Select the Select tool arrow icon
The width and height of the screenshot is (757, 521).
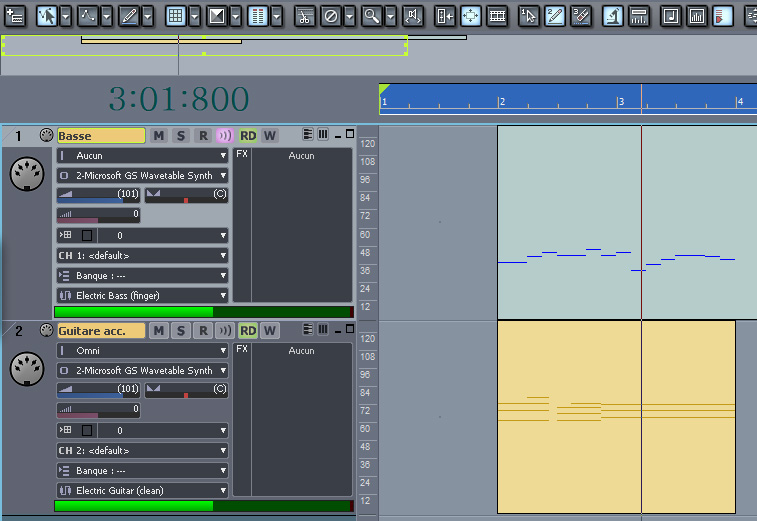tap(47, 16)
